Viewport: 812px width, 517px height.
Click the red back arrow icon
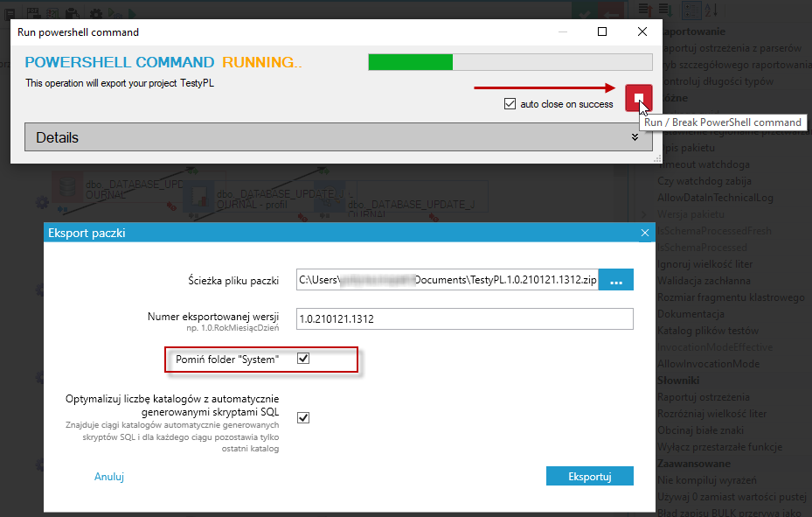click(611, 12)
